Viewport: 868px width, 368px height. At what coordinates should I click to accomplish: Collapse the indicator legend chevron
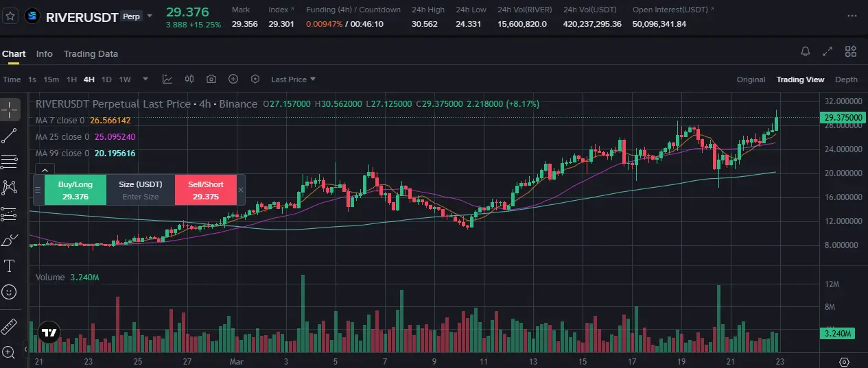click(44, 170)
